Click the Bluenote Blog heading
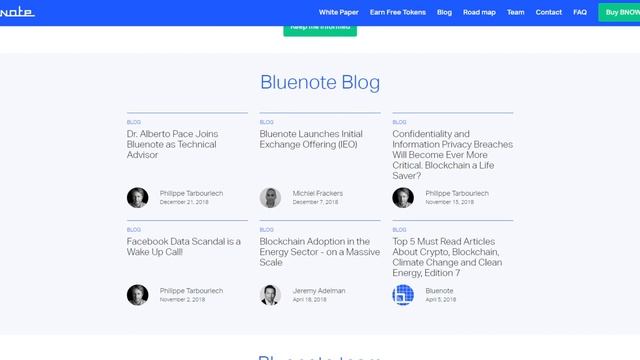The image size is (640, 360). click(320, 82)
